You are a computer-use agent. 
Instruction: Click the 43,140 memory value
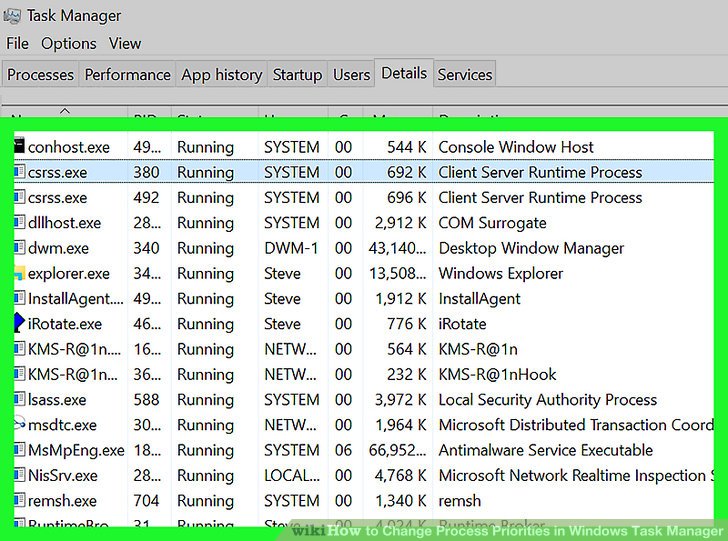pos(397,248)
